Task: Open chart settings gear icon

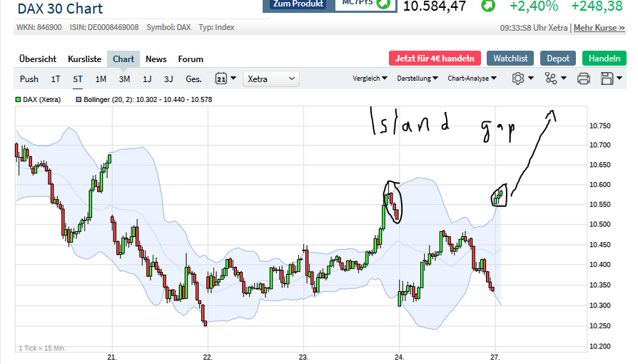Action: coord(518,79)
